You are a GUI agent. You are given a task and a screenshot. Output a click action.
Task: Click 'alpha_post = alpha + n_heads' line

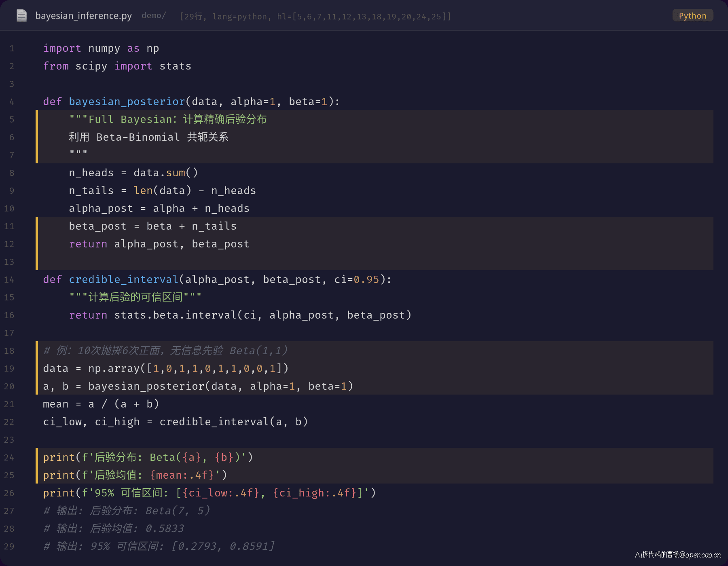coord(159,209)
